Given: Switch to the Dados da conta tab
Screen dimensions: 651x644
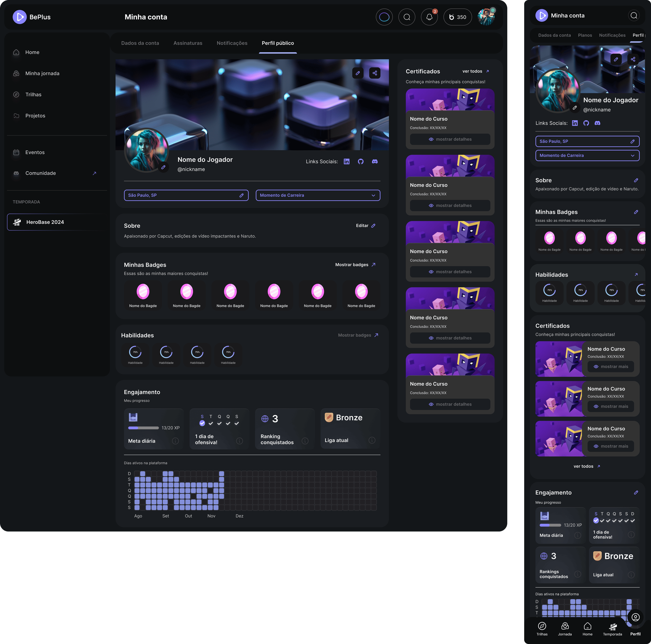Looking at the screenshot, I should pos(140,43).
